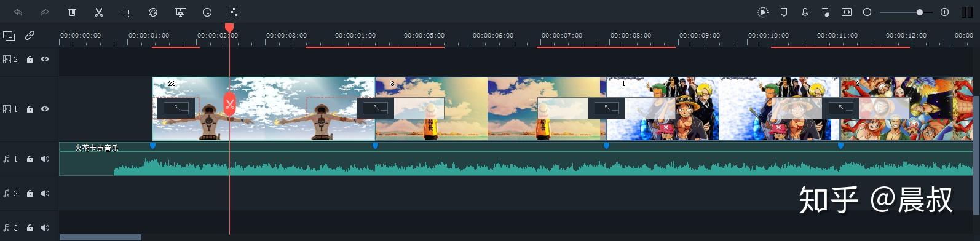
Task: Click the horizontal timeline scrollbar thumb
Action: coord(100,237)
